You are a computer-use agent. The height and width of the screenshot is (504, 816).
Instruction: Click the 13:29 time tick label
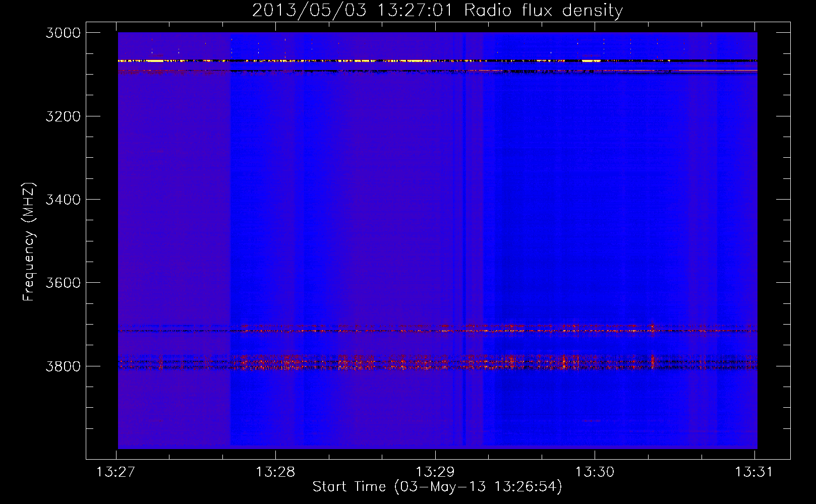435,472
